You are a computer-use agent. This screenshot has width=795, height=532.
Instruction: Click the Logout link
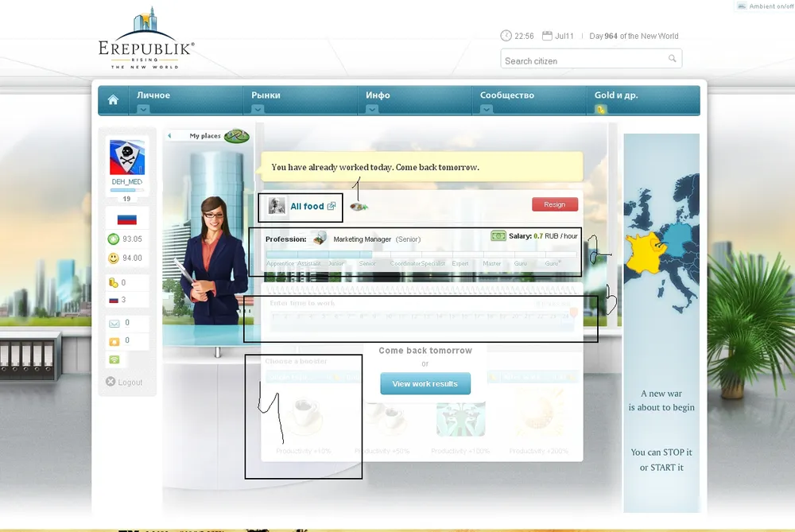coord(130,382)
